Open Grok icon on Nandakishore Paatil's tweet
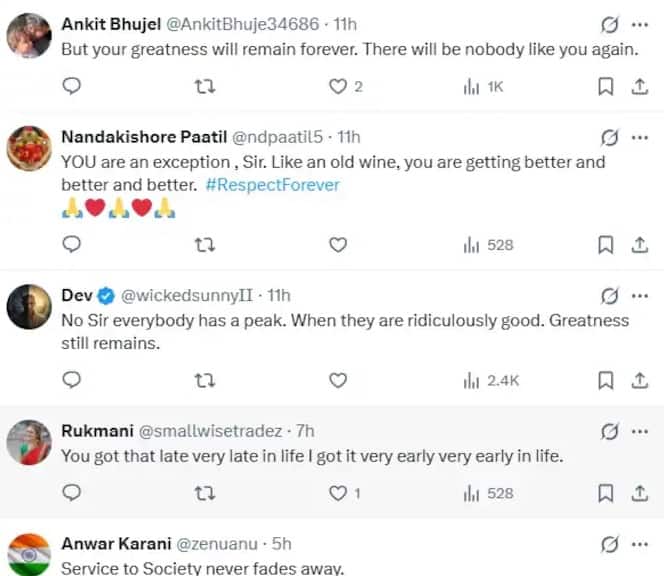This screenshot has width=664, height=576. click(x=609, y=137)
